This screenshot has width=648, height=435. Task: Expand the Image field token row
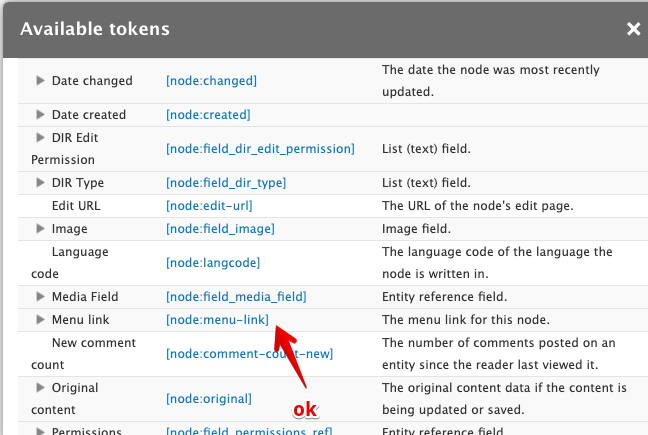[x=40, y=228]
